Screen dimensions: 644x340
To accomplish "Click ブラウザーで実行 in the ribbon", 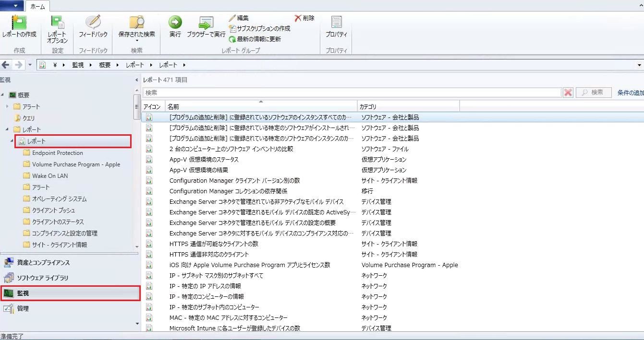I will pos(206,27).
